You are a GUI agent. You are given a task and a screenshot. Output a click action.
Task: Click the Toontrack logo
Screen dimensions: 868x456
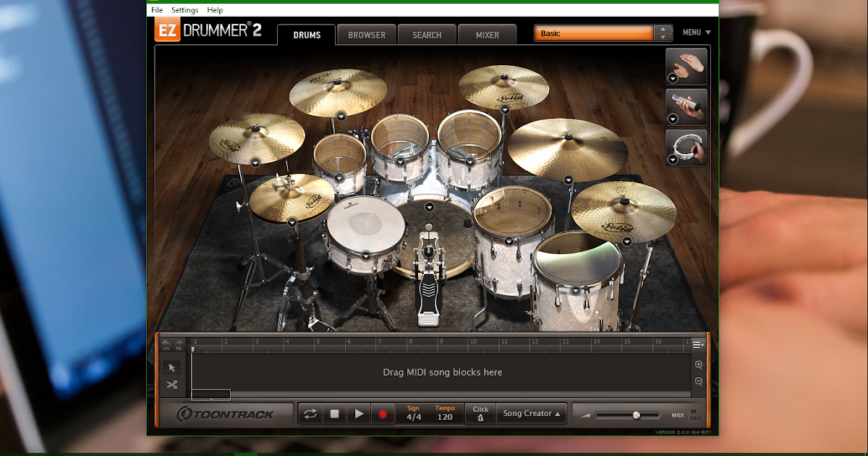(x=226, y=414)
